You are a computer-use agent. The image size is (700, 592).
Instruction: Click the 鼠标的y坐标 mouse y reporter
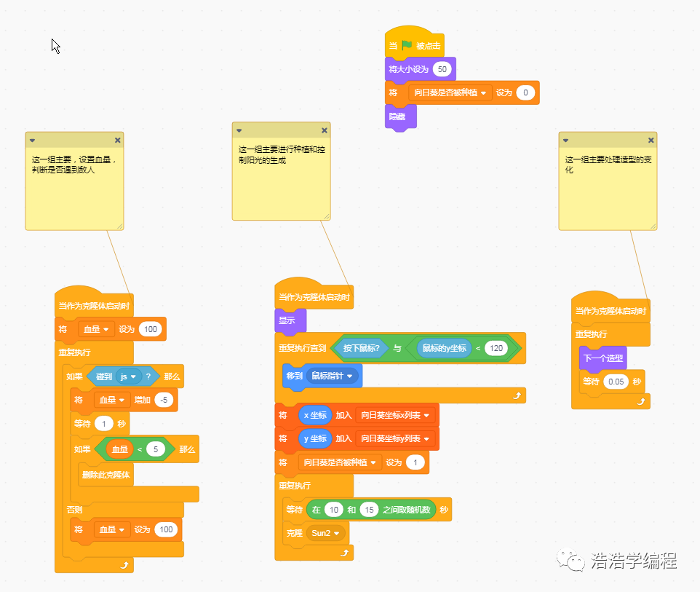pyautogui.click(x=444, y=348)
